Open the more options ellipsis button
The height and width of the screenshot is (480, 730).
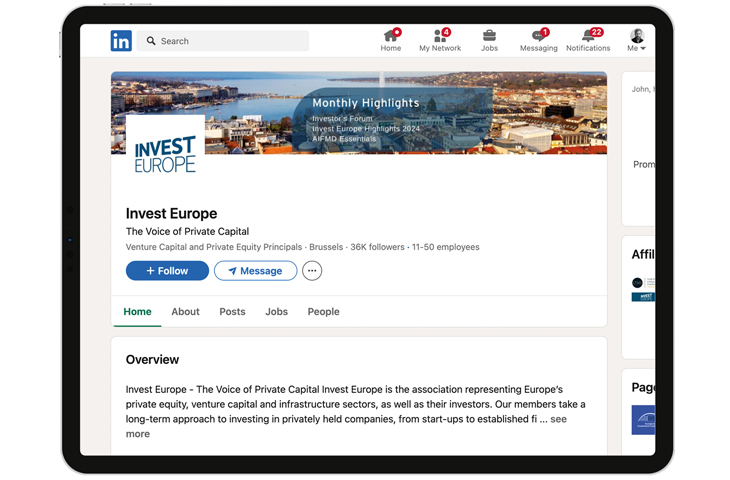pyautogui.click(x=312, y=270)
